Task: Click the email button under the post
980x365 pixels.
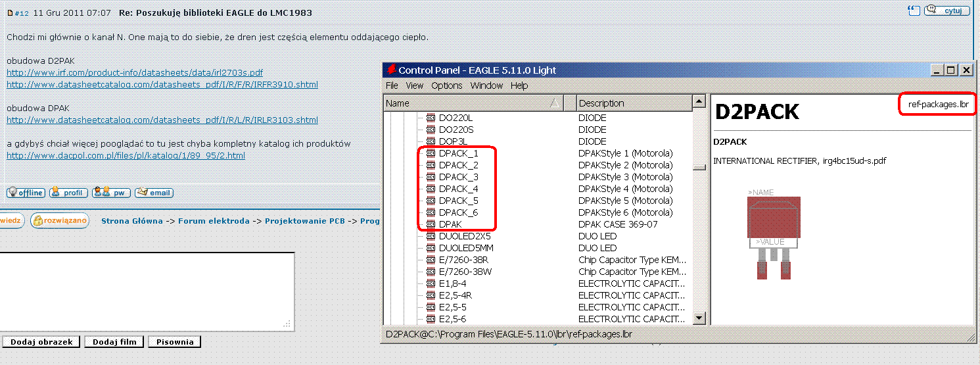Action: (154, 193)
